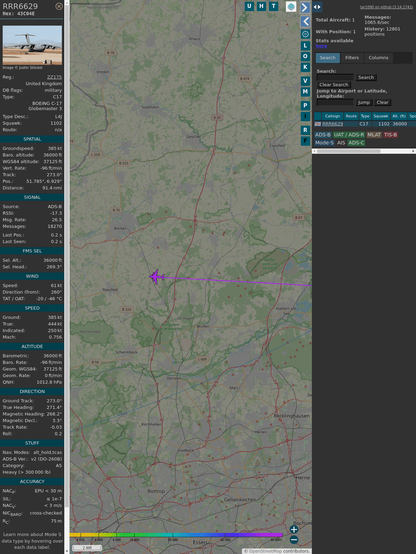The height and width of the screenshot is (554, 416).
Task: Sort table by Type column header
Action: (x=365, y=116)
